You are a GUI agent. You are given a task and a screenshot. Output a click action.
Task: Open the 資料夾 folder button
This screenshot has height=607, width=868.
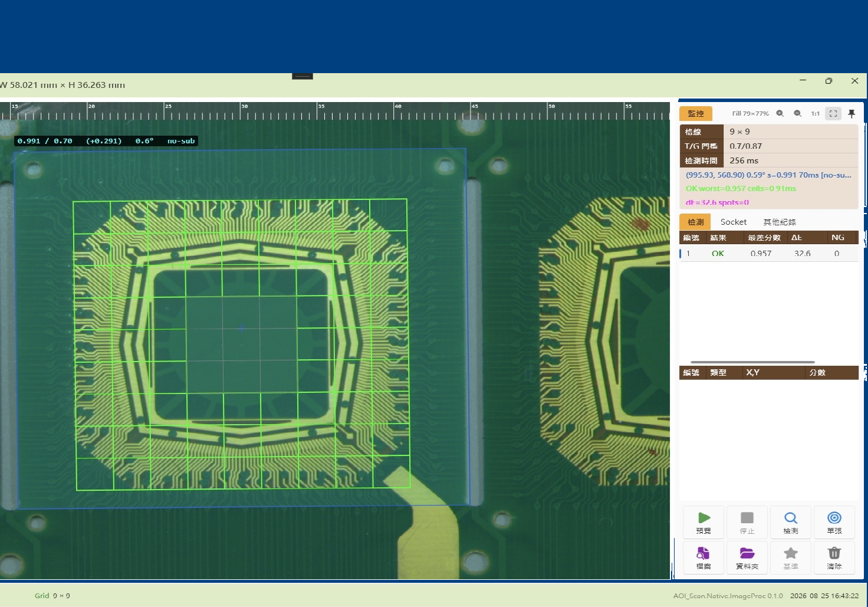747,557
